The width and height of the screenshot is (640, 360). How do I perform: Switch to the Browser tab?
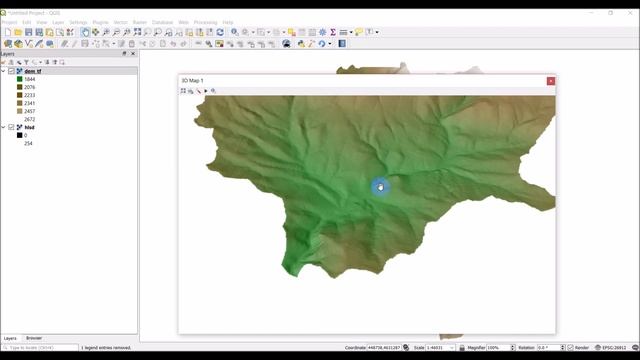pyautogui.click(x=34, y=338)
